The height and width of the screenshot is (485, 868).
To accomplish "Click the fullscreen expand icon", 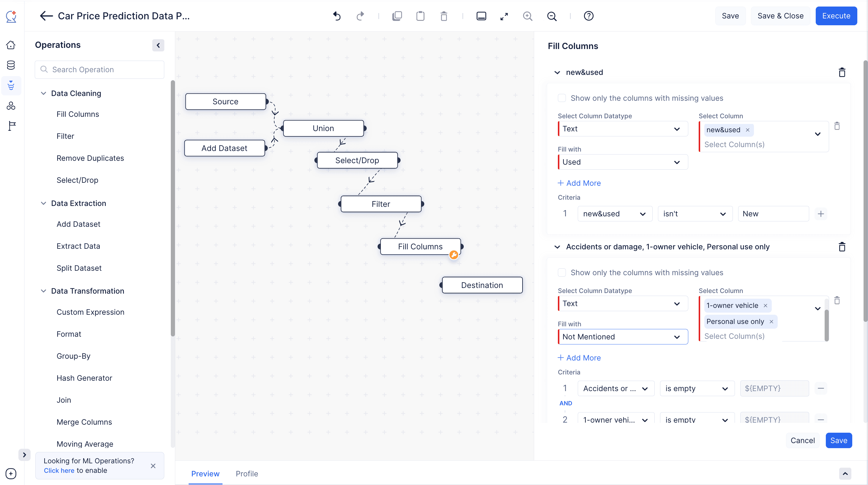I will 504,16.
